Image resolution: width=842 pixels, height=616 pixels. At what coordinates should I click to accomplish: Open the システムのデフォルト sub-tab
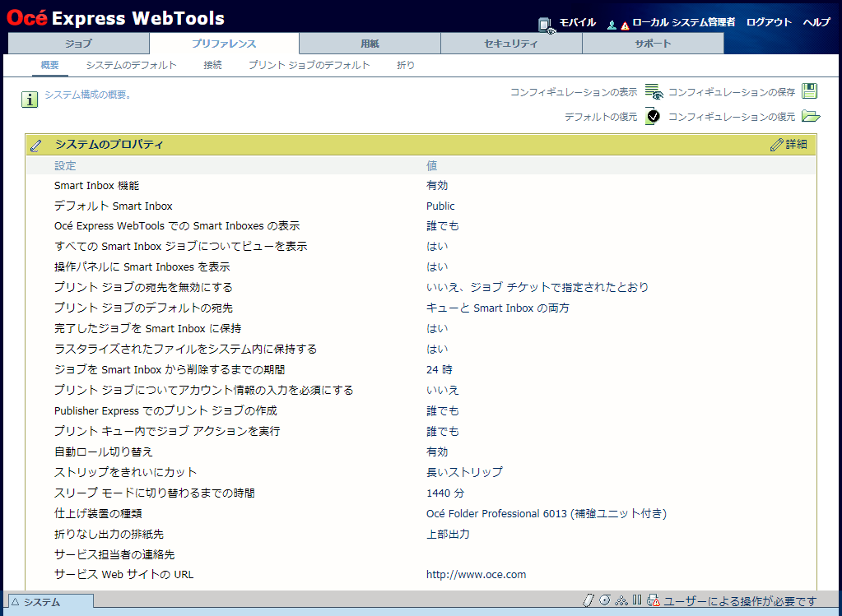pos(132,66)
